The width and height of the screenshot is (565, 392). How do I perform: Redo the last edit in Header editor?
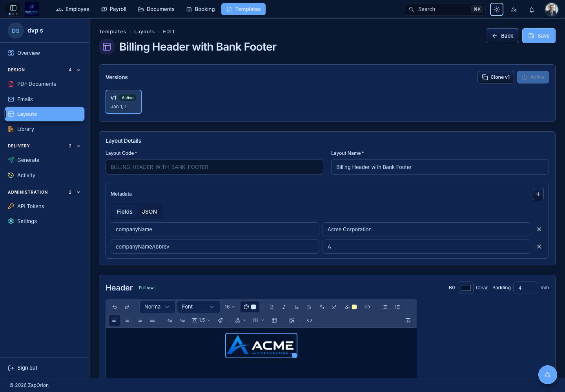click(127, 307)
